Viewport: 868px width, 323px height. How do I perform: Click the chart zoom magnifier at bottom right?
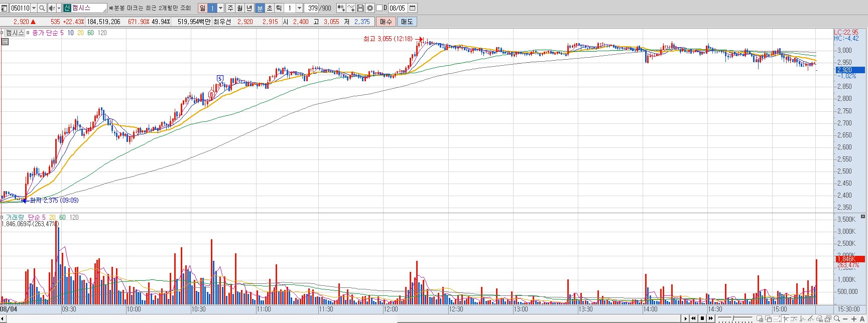click(x=836, y=318)
